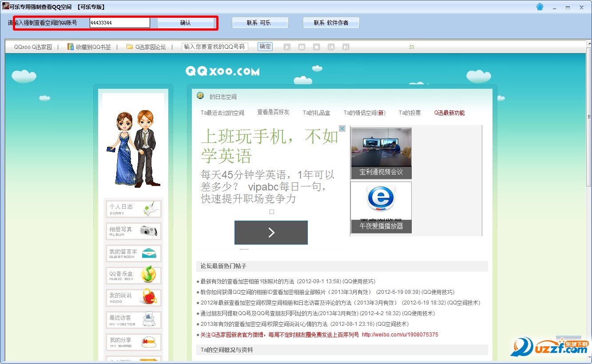Viewport: 592px width, 364px height.
Task: Open the Ta的礼品盒 tab
Action: coord(316,113)
